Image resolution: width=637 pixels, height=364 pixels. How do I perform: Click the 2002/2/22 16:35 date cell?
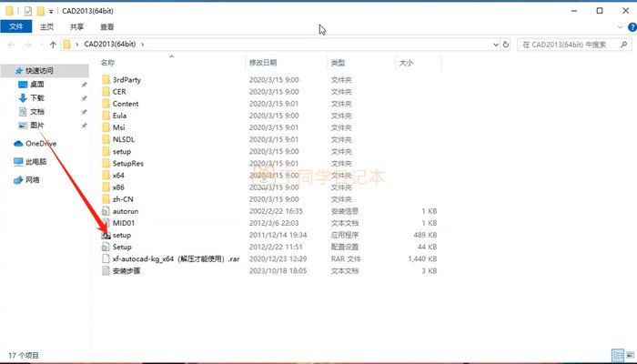277,211
